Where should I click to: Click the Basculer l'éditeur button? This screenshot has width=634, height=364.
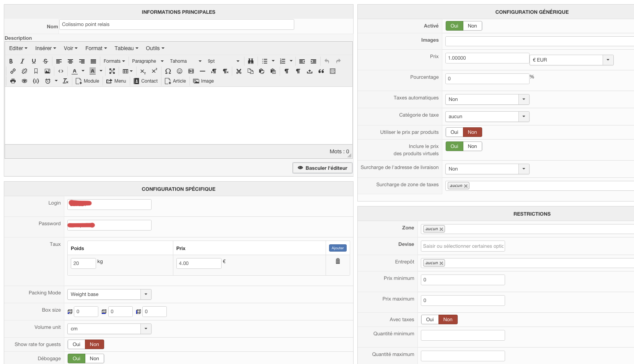click(323, 168)
